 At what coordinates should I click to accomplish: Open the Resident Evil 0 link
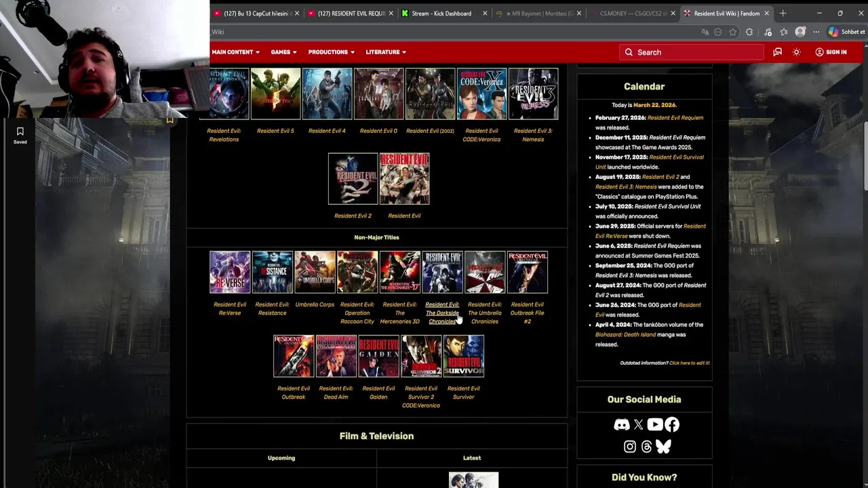378,131
